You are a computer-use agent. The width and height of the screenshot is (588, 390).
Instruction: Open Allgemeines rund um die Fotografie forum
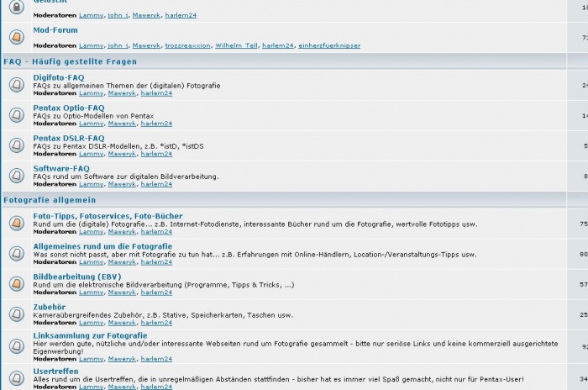click(x=102, y=246)
